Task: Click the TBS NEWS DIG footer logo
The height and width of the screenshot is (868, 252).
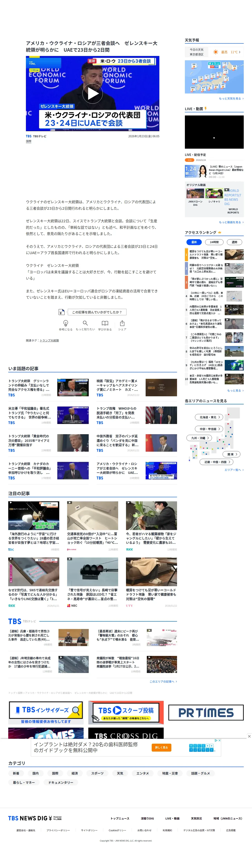Action: tap(35, 818)
